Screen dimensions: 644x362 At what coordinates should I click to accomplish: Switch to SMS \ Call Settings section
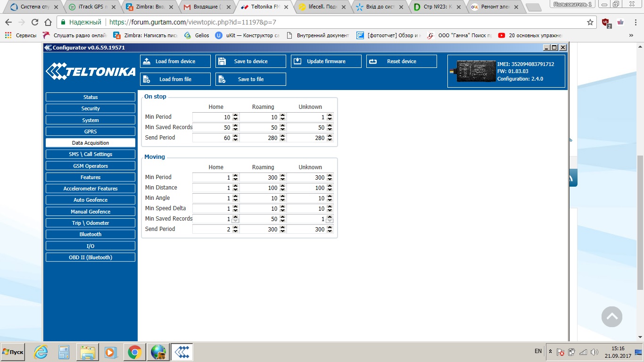pos(91,154)
